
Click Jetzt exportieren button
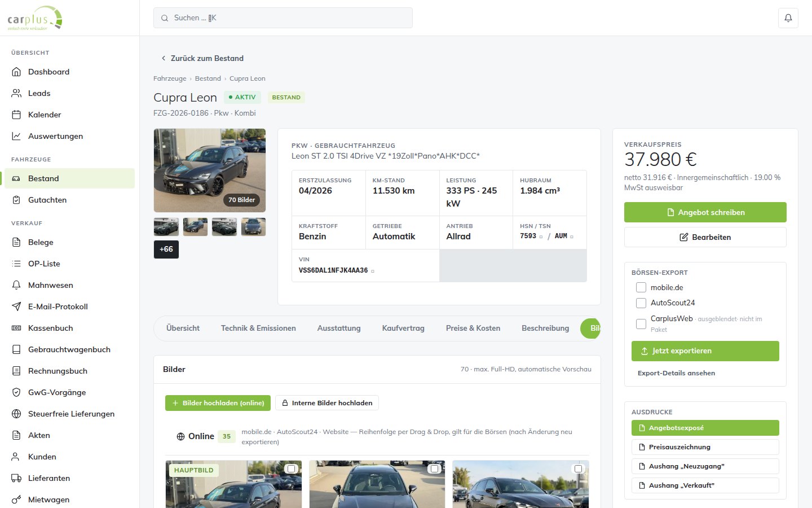[705, 351]
